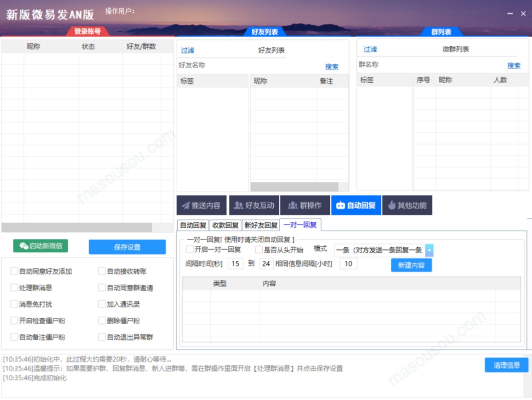
Task: Open the 好友列表 header tab
Action: click(265, 32)
